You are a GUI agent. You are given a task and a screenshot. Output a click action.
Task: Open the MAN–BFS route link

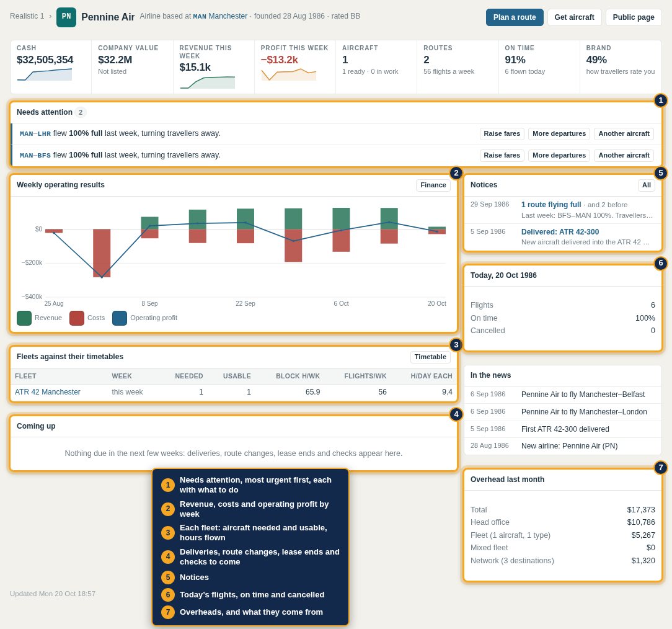point(35,155)
